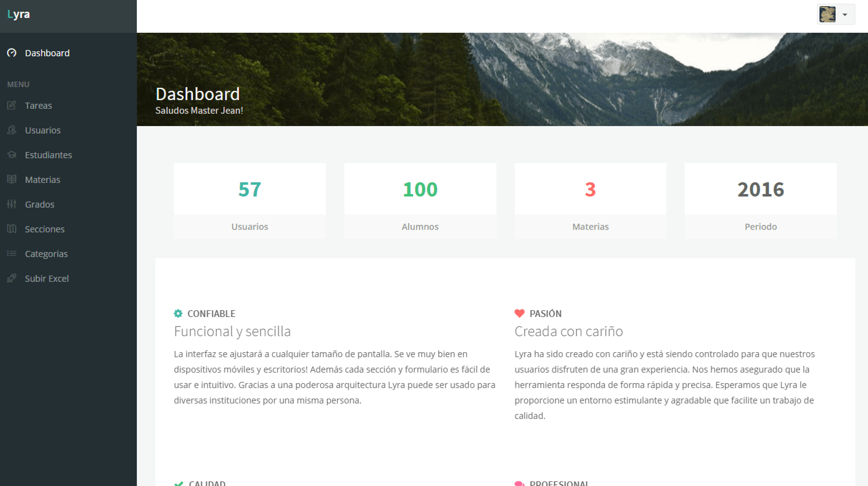Click the Usuarios people icon

[12, 130]
